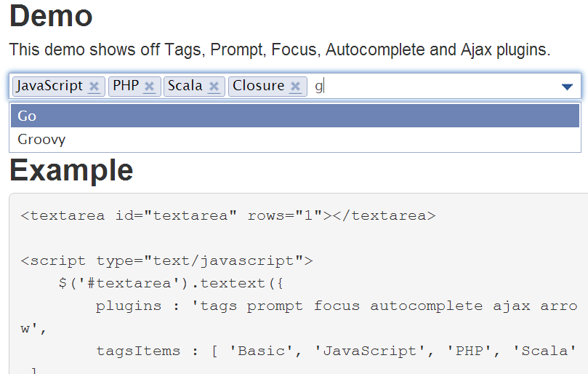Remove the Closure tag with its x icon
This screenshot has width=588, height=374.
pos(296,87)
